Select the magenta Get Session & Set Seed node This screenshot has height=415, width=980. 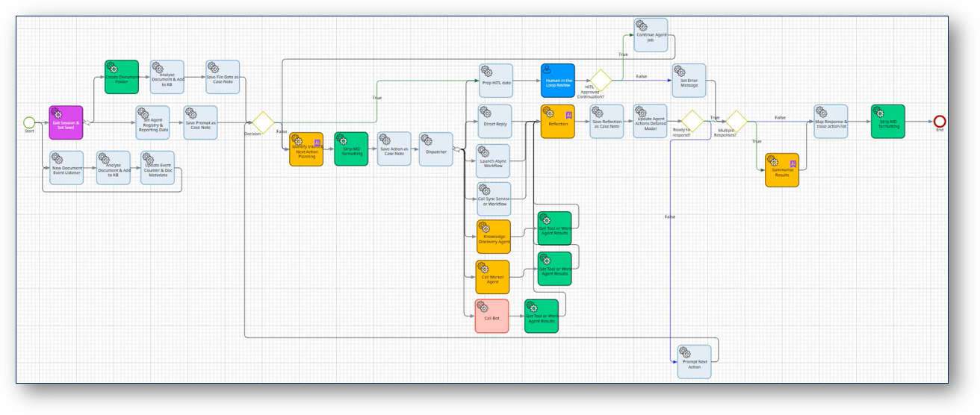66,122
